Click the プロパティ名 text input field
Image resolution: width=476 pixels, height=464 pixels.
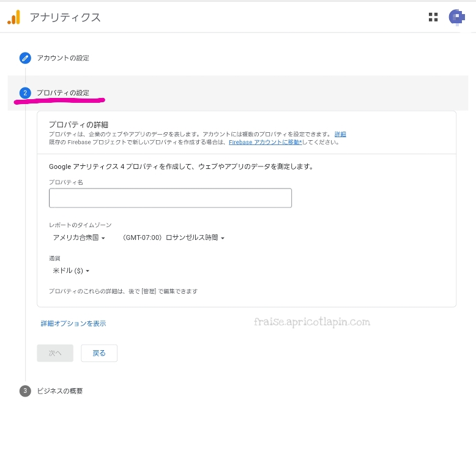[170, 198]
